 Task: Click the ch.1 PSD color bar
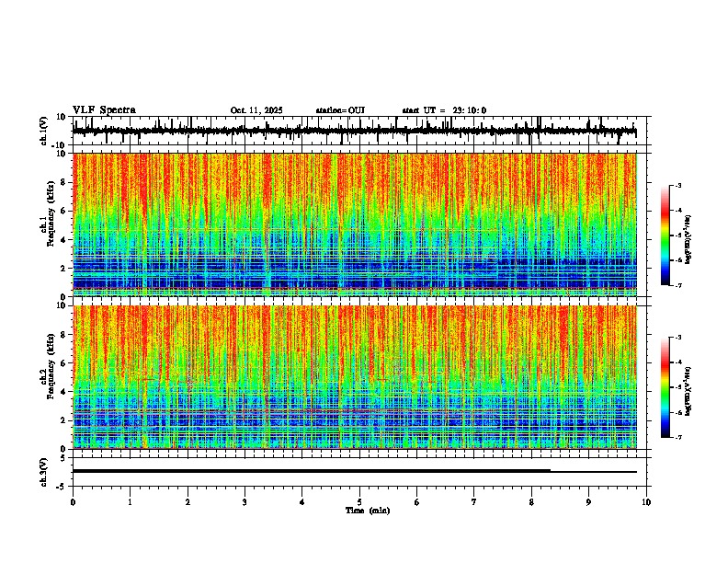coord(665,236)
